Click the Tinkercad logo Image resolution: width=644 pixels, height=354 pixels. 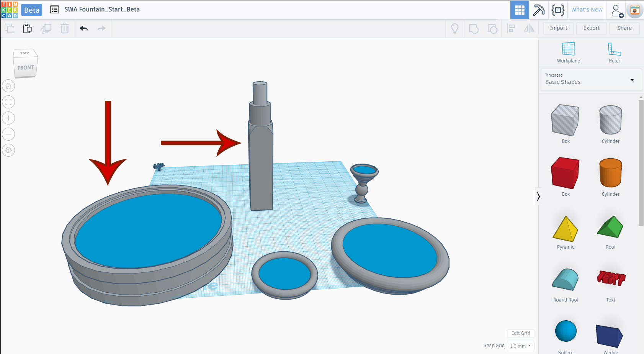(10, 10)
